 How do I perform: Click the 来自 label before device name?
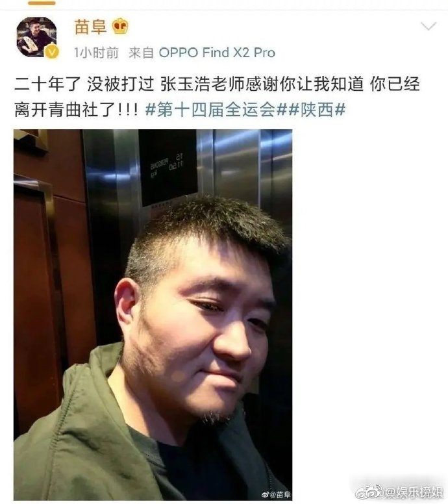click(x=141, y=53)
